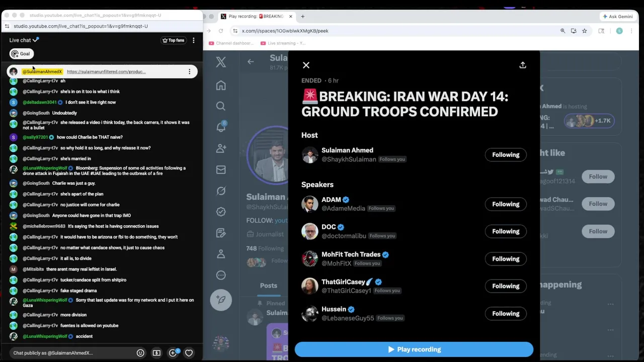644x362 pixels.
Task: Open pinned message options menu
Action: [x=189, y=71]
